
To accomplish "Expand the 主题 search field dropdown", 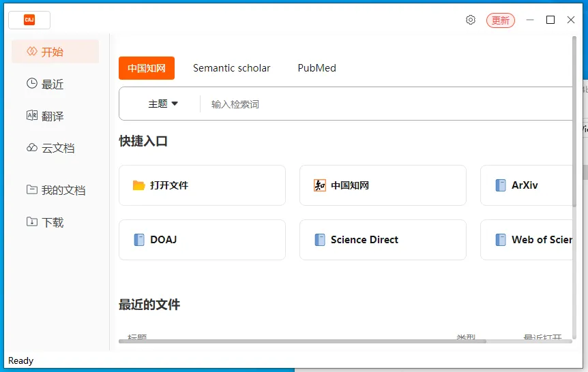I will click(163, 104).
